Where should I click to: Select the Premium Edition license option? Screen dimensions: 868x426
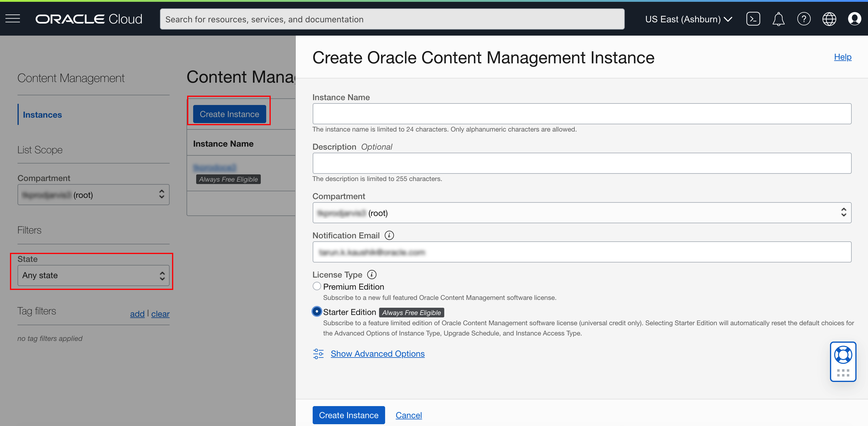click(x=317, y=286)
